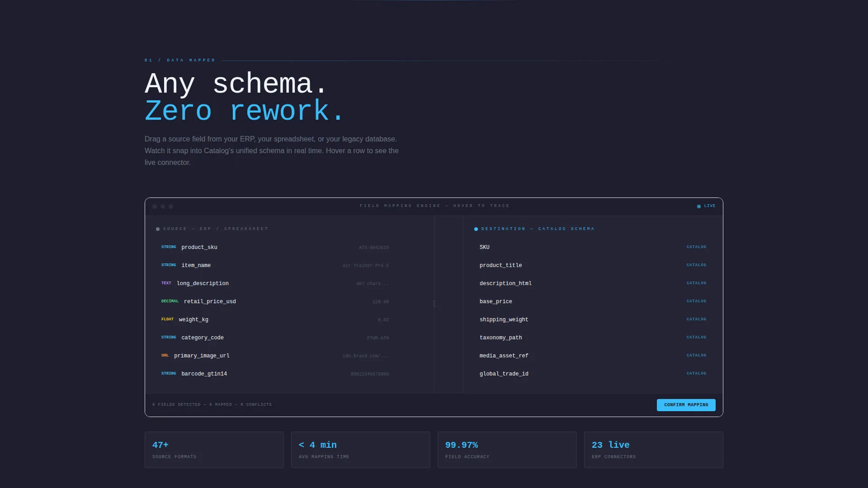Select the primary_image_url source field
This screenshot has height=488, width=868.
[x=275, y=356]
